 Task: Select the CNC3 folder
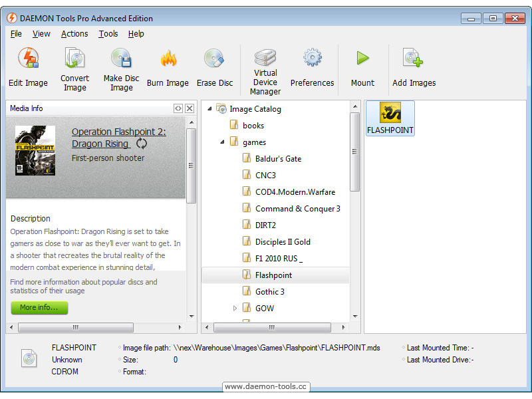[x=265, y=176]
